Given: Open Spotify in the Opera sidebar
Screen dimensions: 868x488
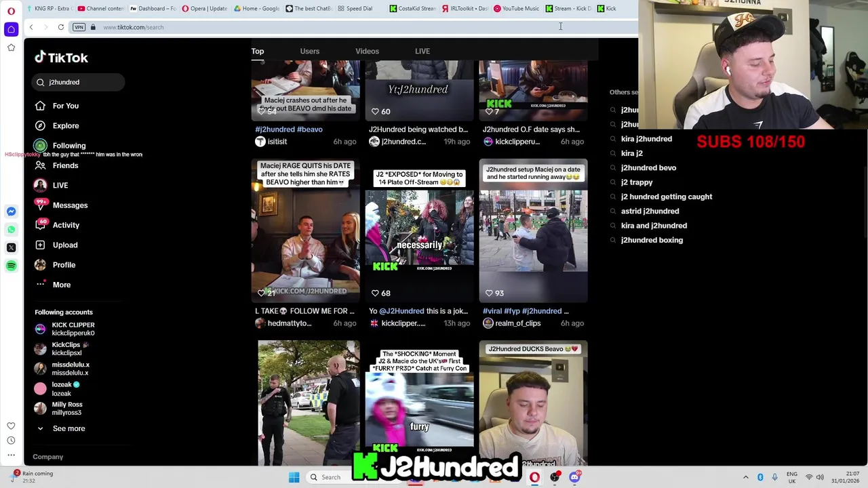Looking at the screenshot, I should pos(11,266).
